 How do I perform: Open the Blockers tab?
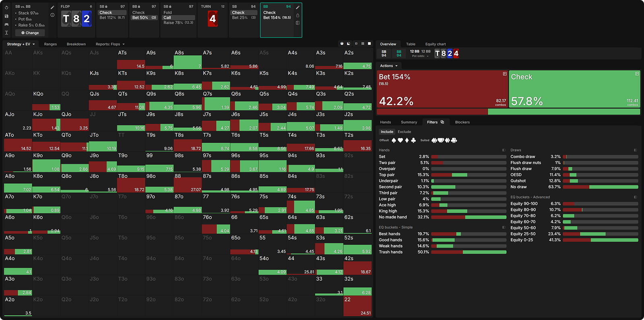462,122
